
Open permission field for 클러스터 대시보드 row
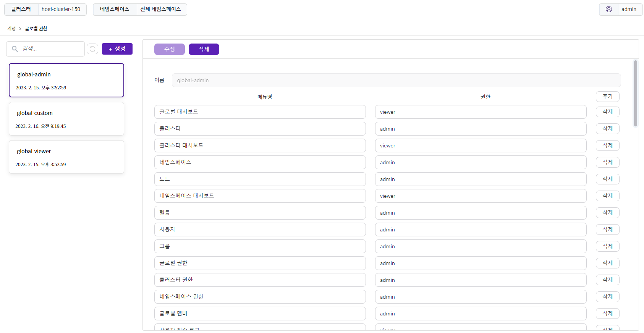481,145
